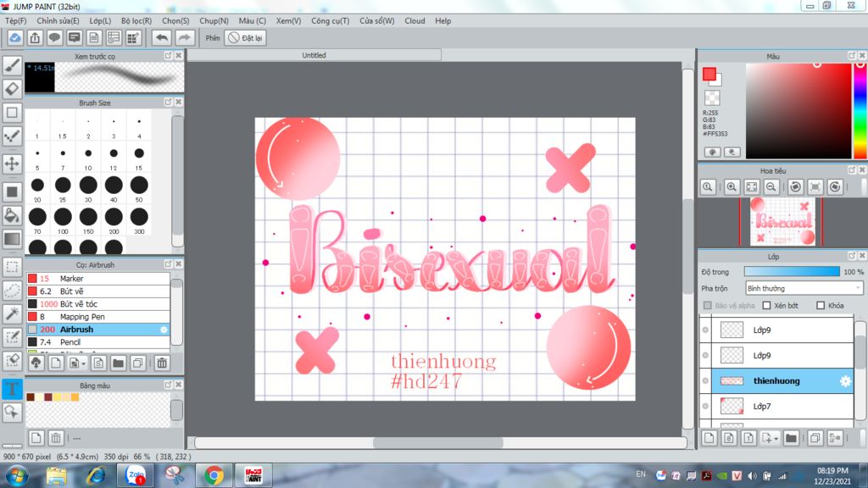Click the Đặt lại button
This screenshot has width=868, height=488.
tap(246, 37)
